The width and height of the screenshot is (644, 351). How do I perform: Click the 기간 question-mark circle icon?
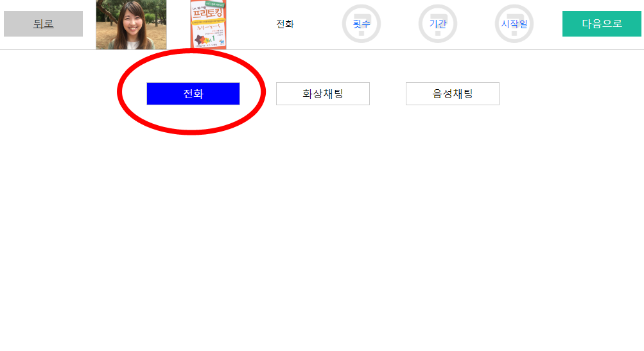point(438,24)
